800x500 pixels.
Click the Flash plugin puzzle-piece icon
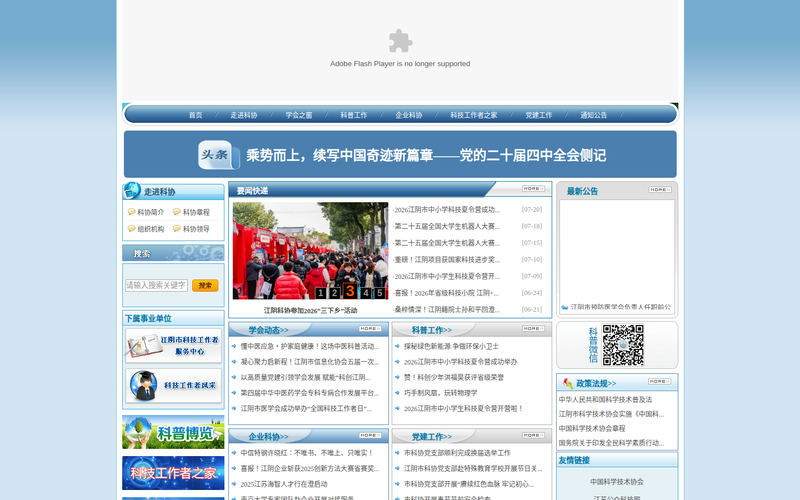click(400, 41)
